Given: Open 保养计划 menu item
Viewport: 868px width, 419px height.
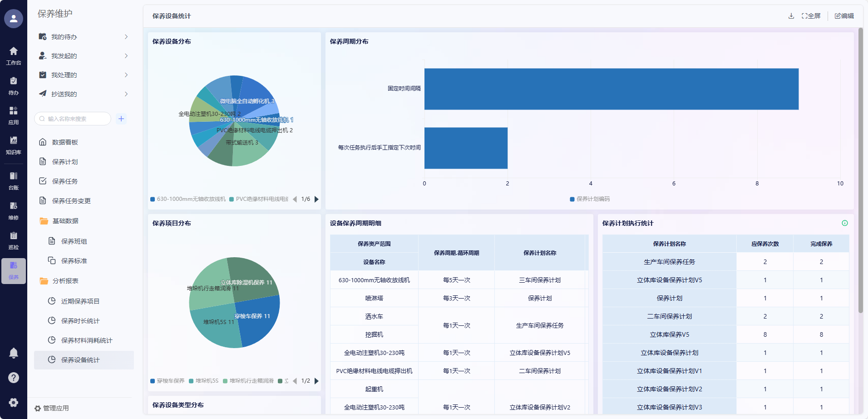Looking at the screenshot, I should coord(65,162).
